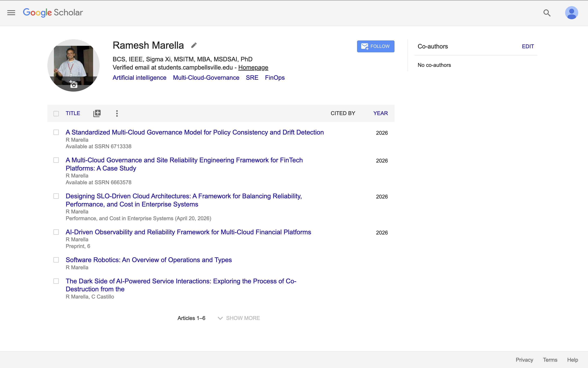Open the SRE interest tag
Screen dimensions: 588x368
point(252,78)
